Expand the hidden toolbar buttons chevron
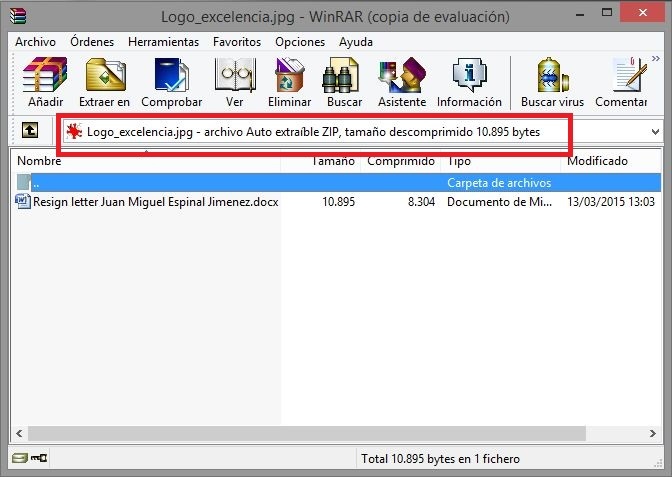Viewport: 672px width, 477px height. pos(656,59)
